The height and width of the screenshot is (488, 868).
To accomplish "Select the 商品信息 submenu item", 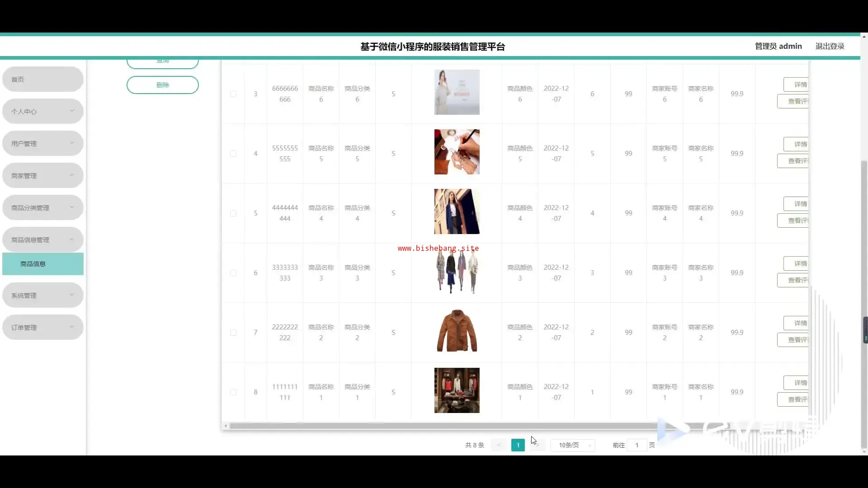I will [42, 264].
